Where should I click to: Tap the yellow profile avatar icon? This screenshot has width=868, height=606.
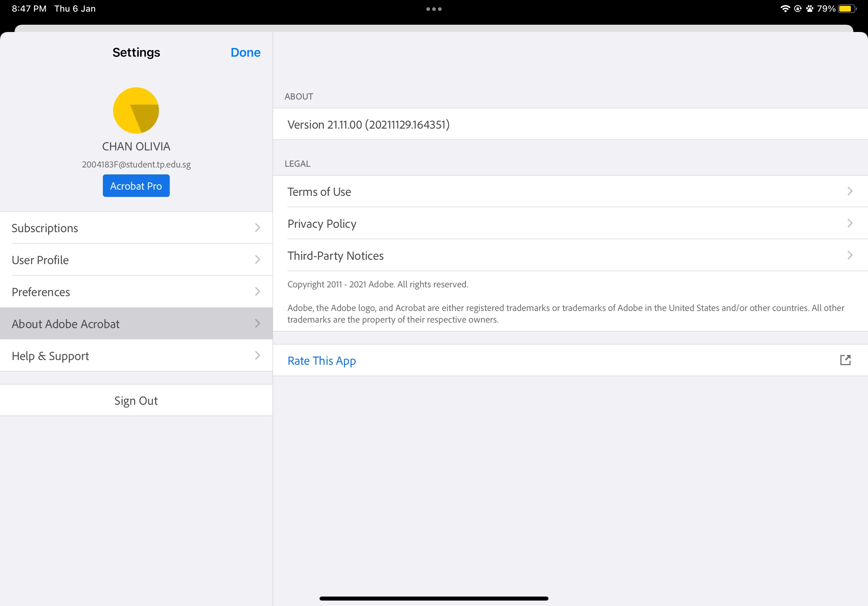(x=136, y=110)
